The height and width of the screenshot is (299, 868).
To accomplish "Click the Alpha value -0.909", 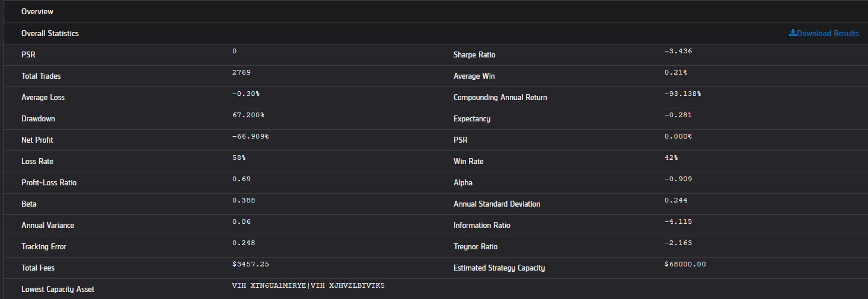I will [678, 179].
